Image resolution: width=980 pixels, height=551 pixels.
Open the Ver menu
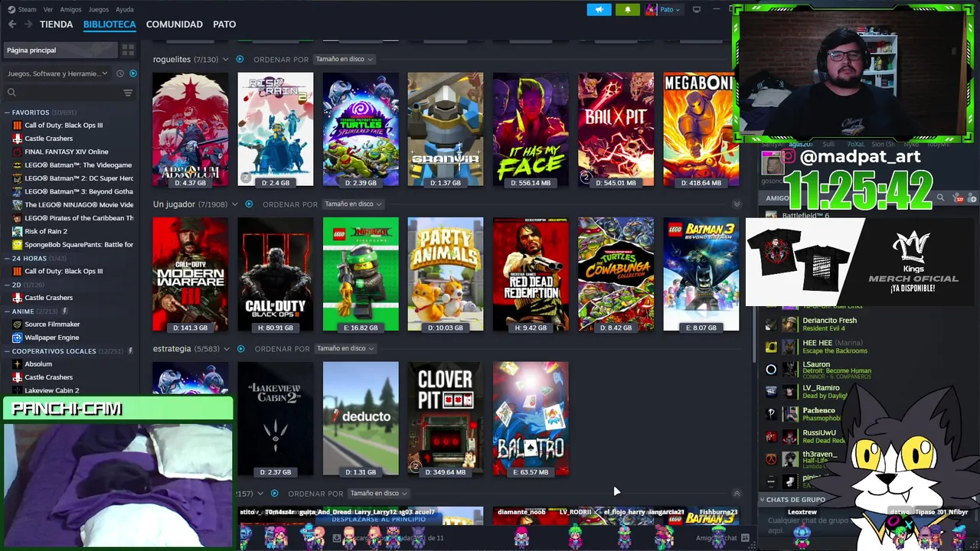tap(48, 9)
